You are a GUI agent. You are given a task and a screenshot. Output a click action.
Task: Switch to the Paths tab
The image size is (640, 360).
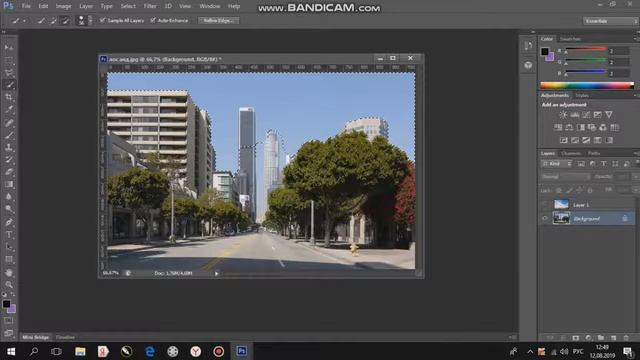tap(594, 153)
